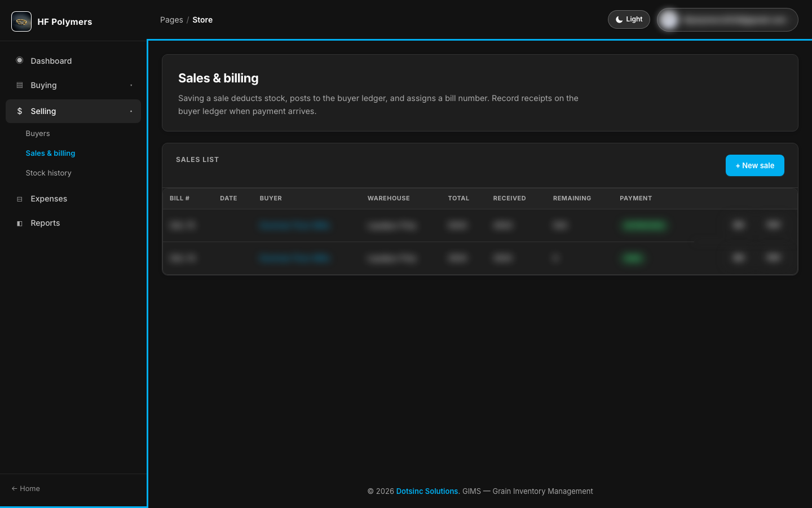
Task: Select the Sales & billing submenu item
Action: (x=50, y=154)
